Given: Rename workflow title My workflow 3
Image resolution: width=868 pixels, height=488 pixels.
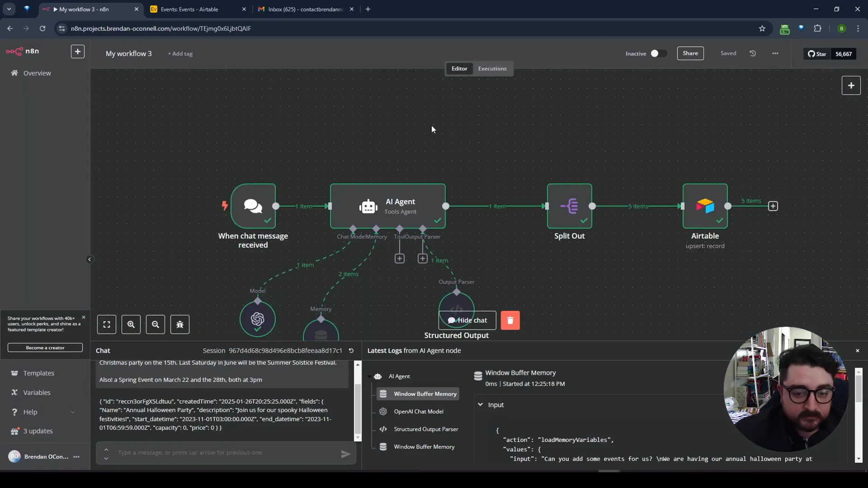Looking at the screenshot, I should point(128,53).
